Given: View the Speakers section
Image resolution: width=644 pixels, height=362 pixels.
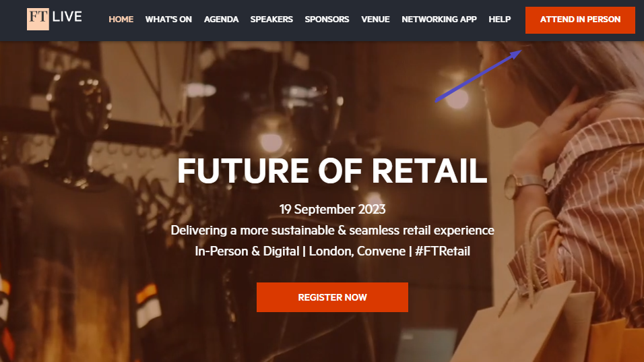Looking at the screenshot, I should (x=271, y=20).
